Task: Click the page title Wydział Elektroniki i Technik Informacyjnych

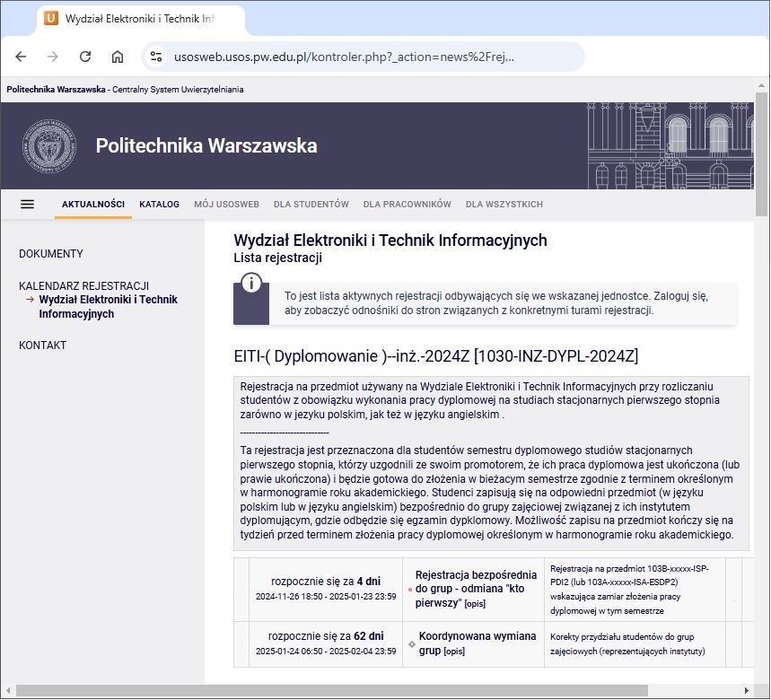Action: click(390, 241)
